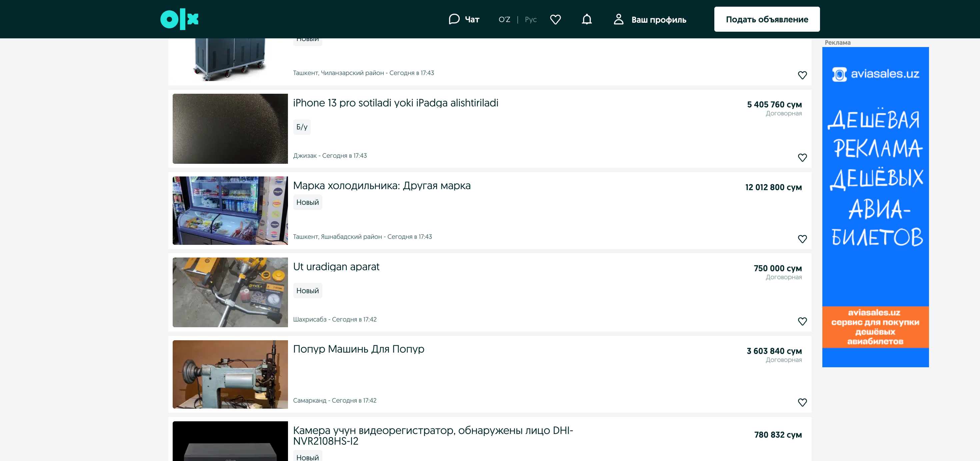This screenshot has width=980, height=461.
Task: Favorite the Марка холодильника listing
Action: click(x=802, y=239)
